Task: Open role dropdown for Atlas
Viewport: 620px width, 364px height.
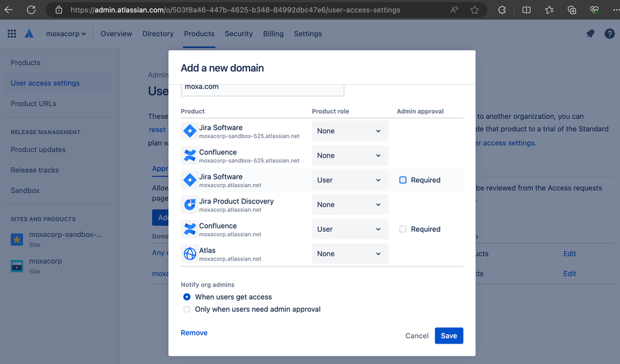Action: tap(350, 254)
